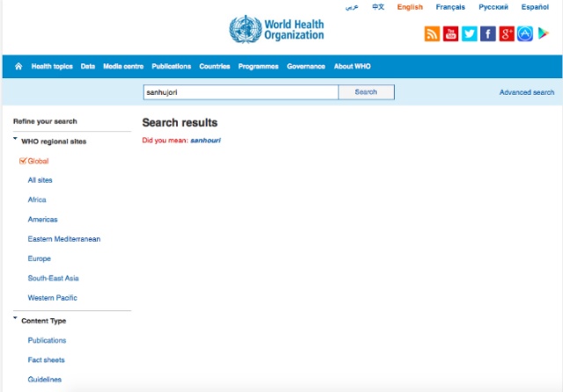
Task: Open the Health topics menu
Action: tap(52, 67)
